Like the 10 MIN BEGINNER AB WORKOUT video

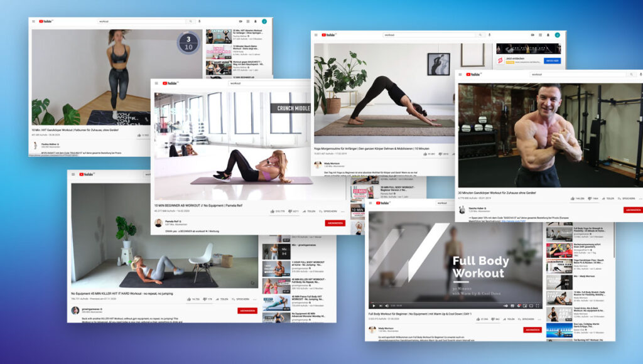tap(273, 211)
